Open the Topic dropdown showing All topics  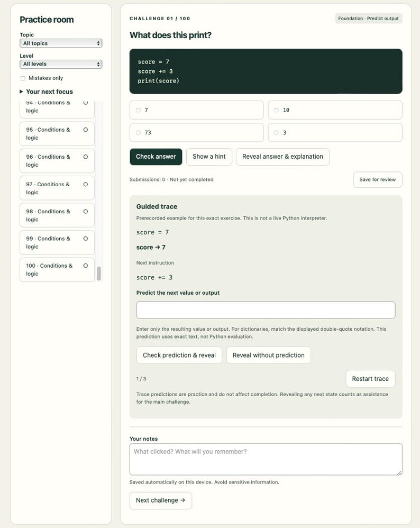(x=61, y=43)
